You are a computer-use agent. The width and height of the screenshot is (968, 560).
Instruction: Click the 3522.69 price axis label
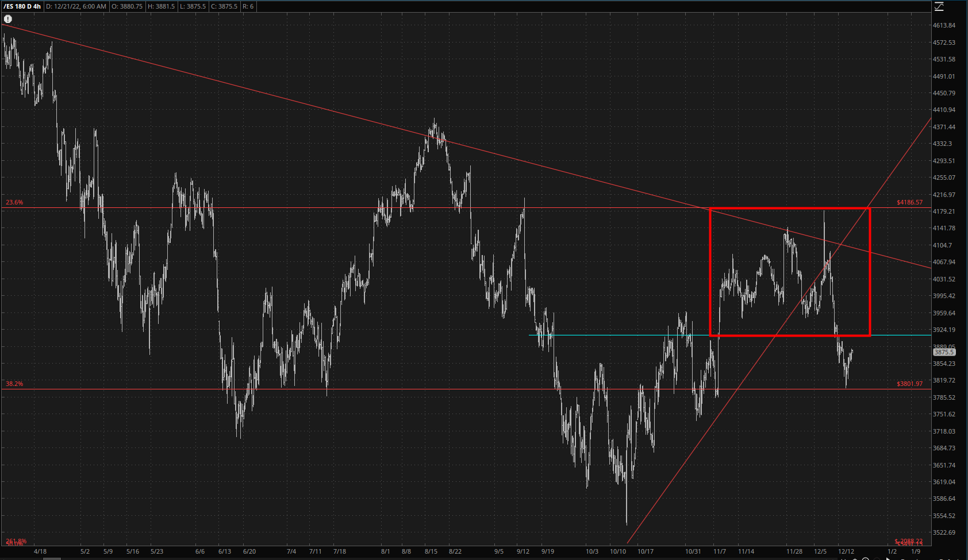[944, 532]
